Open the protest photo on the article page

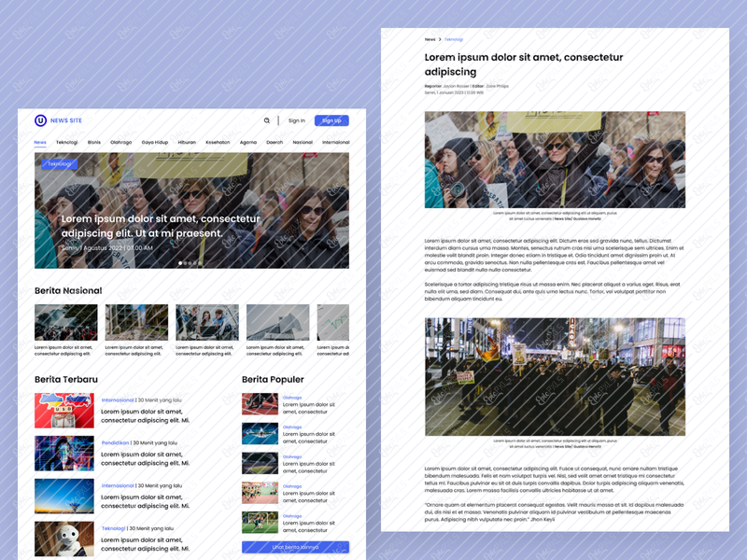[x=555, y=160]
